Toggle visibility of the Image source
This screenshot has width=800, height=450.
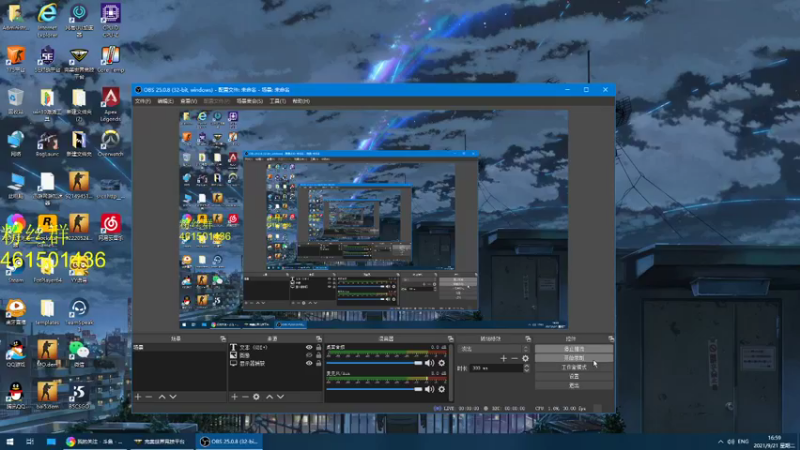click(309, 355)
